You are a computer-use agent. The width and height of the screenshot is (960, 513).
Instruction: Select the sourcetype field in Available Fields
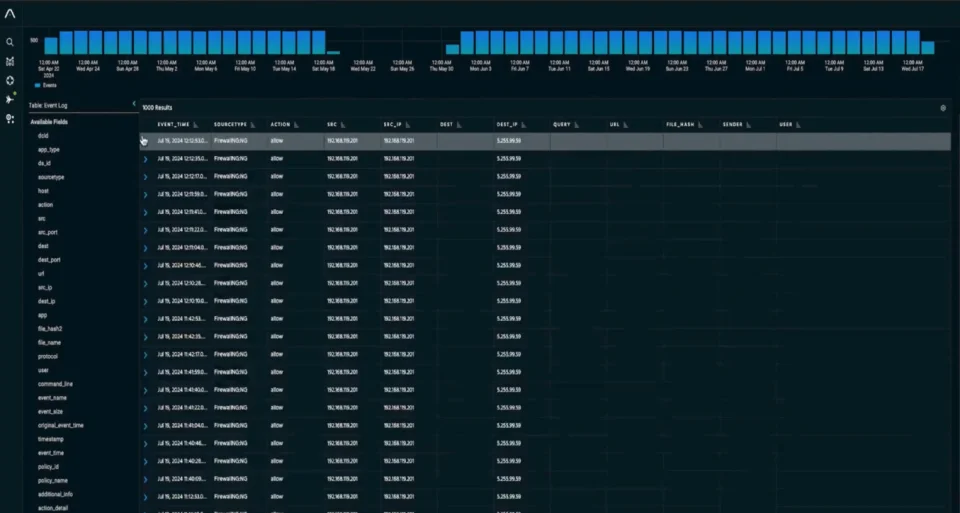tap(51, 178)
